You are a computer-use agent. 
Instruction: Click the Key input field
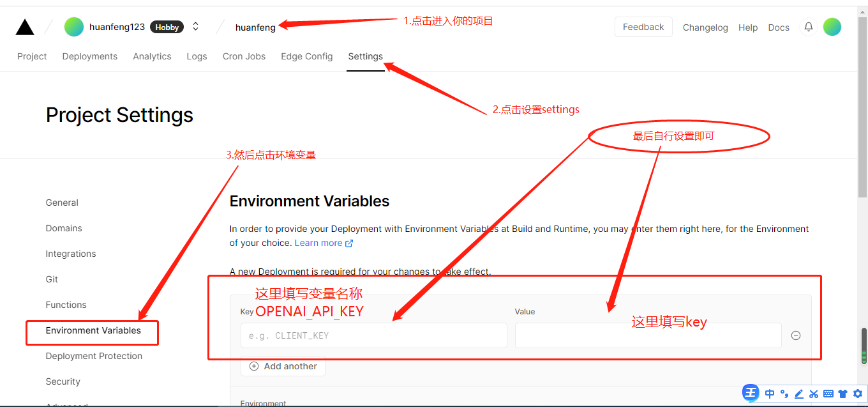pos(373,335)
